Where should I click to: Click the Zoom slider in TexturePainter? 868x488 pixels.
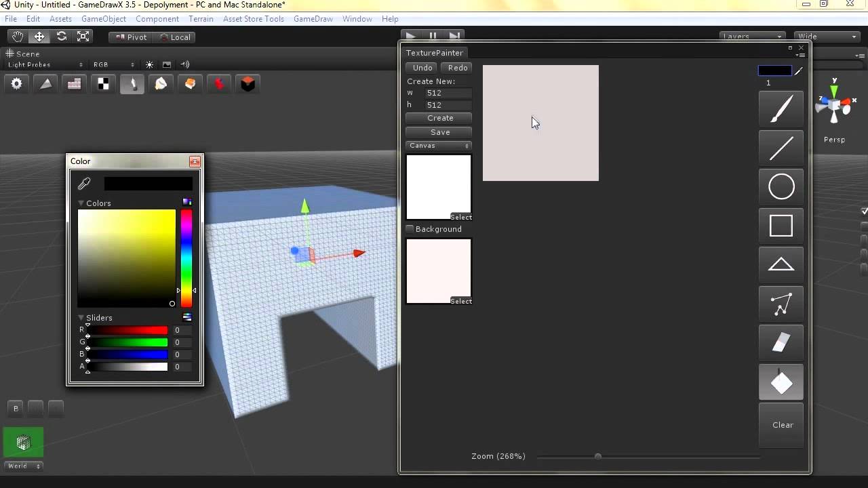[648, 456]
